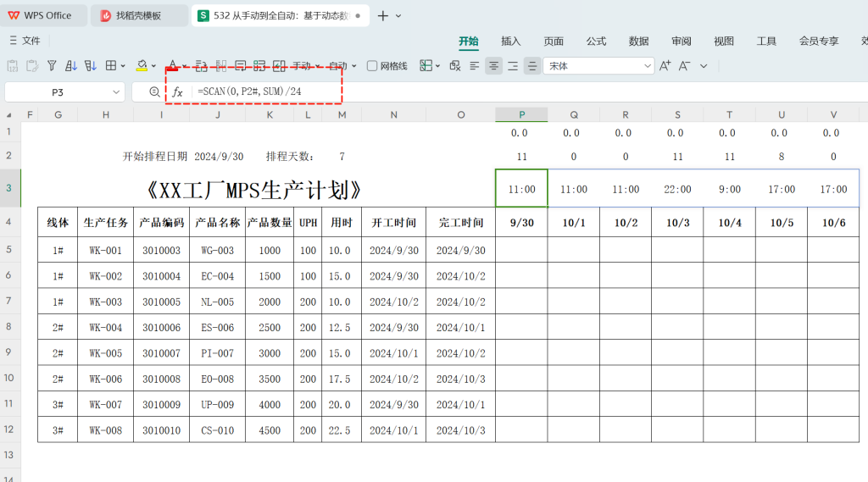This screenshot has width=868, height=482.
Task: Center align text horizontally
Action: (x=493, y=66)
